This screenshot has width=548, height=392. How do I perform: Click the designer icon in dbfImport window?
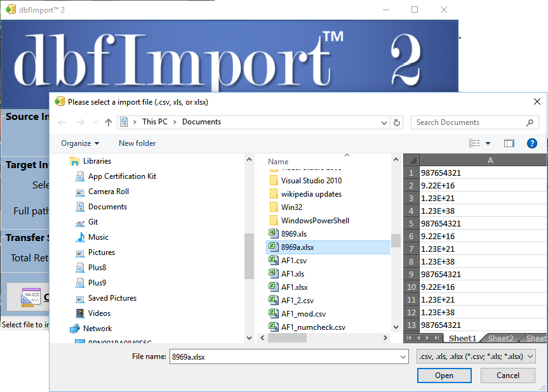(x=30, y=297)
